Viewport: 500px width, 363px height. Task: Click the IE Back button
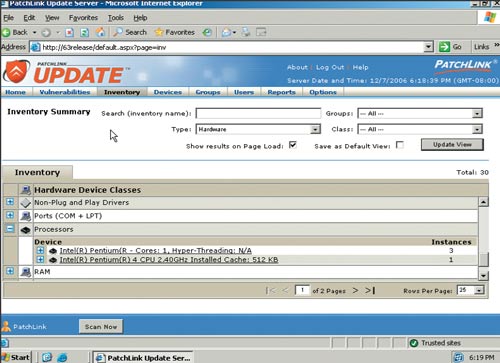(x=15, y=32)
